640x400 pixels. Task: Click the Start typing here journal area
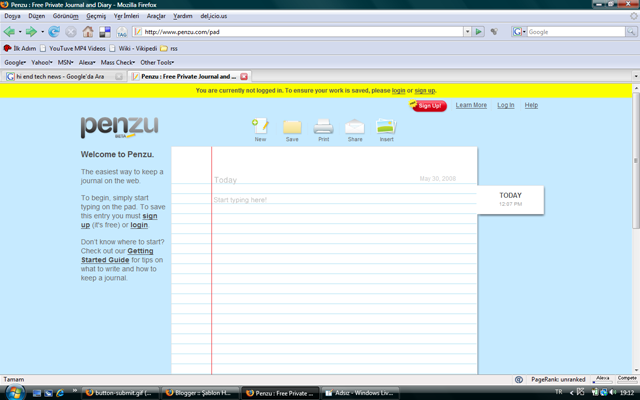[240, 200]
